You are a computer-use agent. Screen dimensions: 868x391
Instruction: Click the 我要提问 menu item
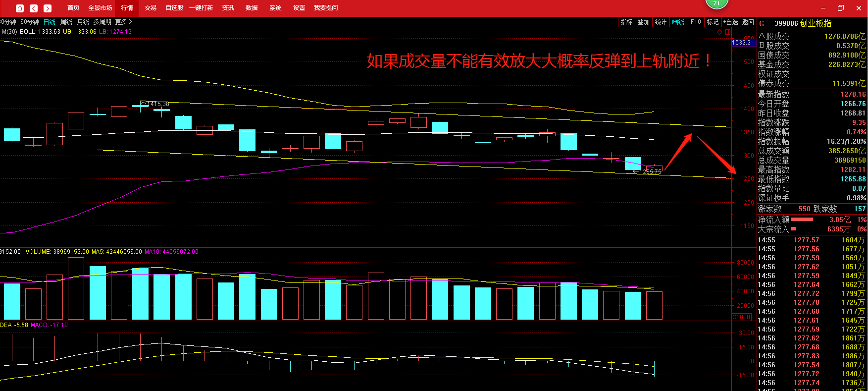coord(326,8)
